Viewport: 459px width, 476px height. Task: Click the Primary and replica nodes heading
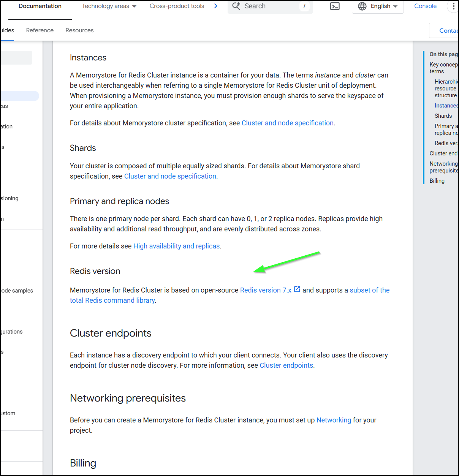pyautogui.click(x=119, y=201)
